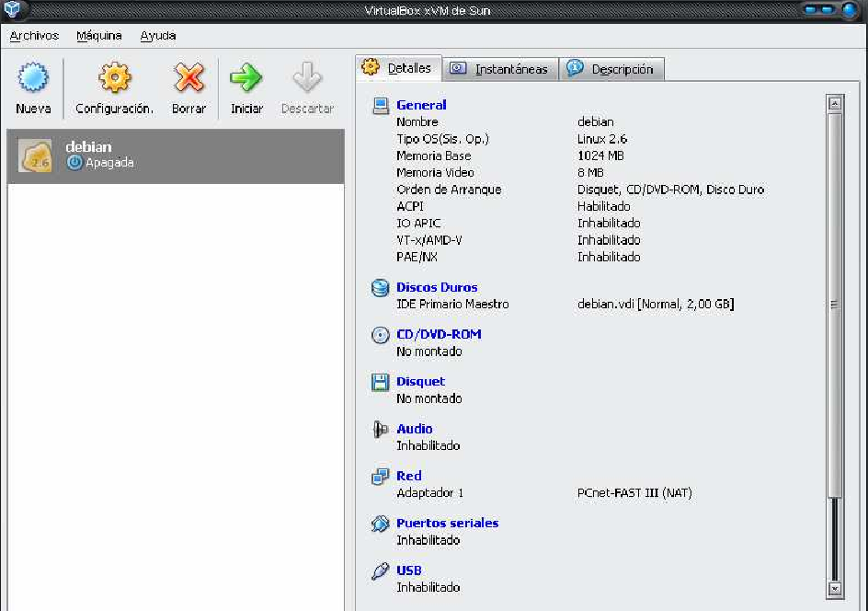
Task: Switch to the Descripción tab
Action: click(611, 69)
